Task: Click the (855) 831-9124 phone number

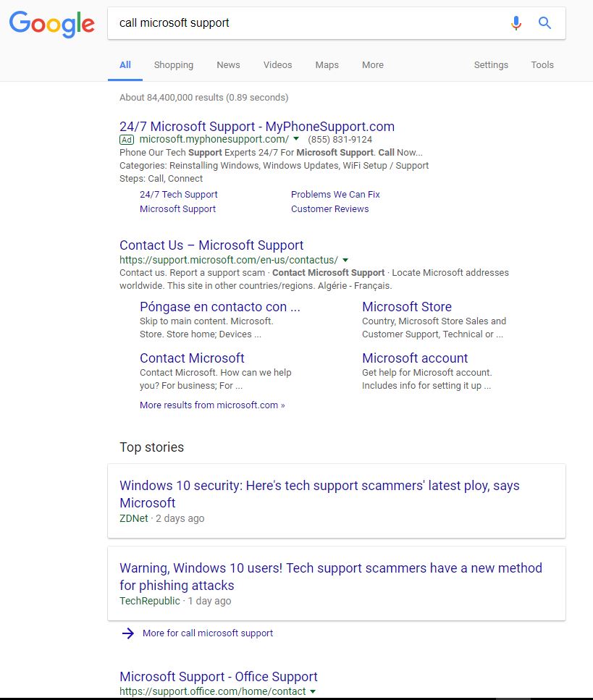Action: click(x=340, y=140)
